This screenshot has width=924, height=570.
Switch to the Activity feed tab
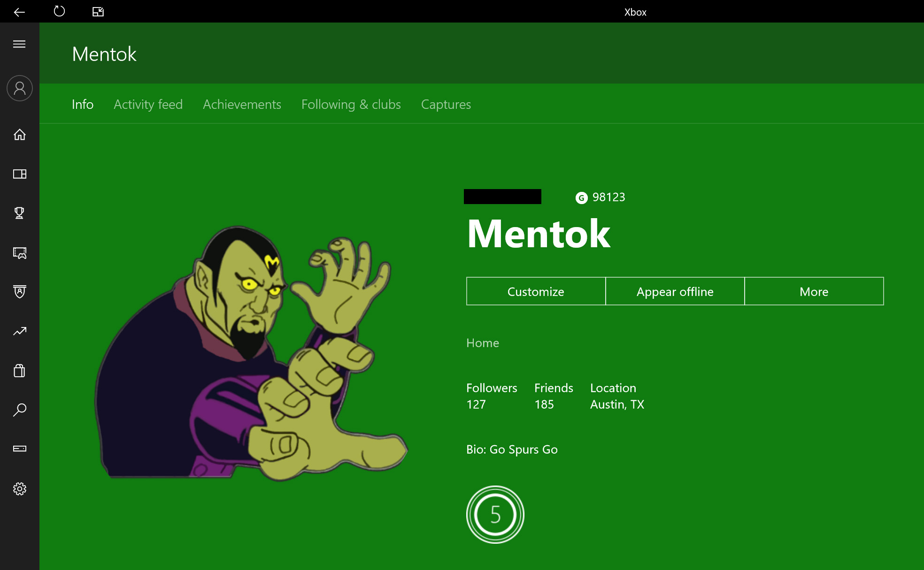point(148,104)
